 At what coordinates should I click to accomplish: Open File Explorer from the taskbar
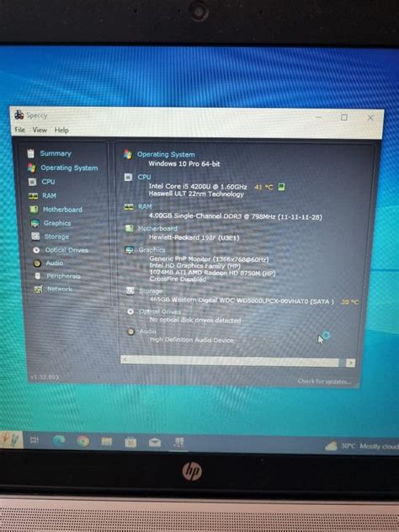[107, 441]
